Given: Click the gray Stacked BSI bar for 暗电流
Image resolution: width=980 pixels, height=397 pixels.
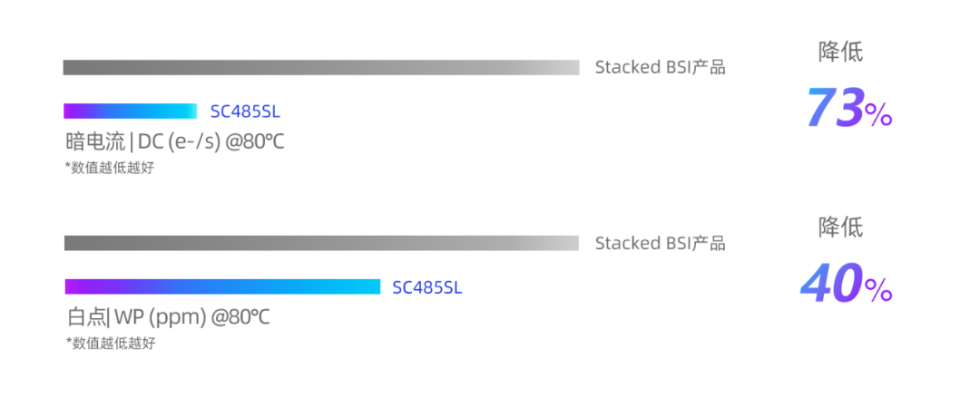Looking at the screenshot, I should pyautogui.click(x=320, y=67).
